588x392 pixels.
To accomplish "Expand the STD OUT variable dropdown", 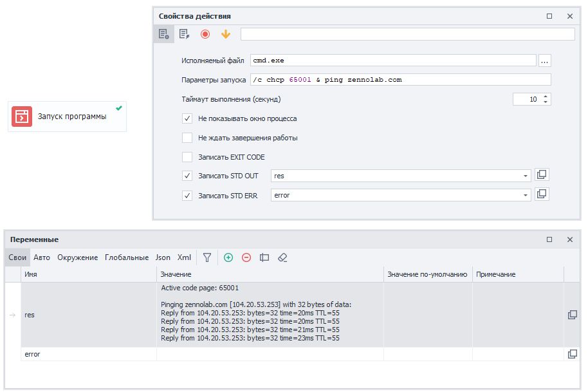I will tap(526, 176).
